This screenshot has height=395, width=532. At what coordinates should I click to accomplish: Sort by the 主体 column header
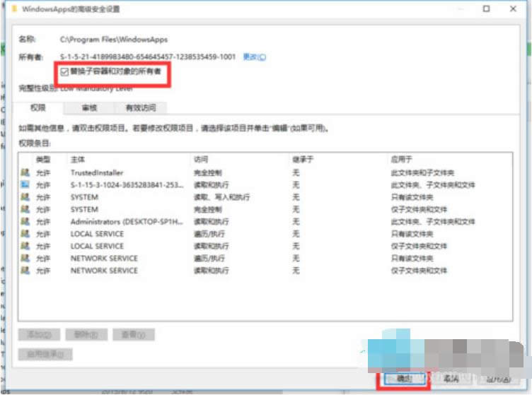click(x=78, y=159)
